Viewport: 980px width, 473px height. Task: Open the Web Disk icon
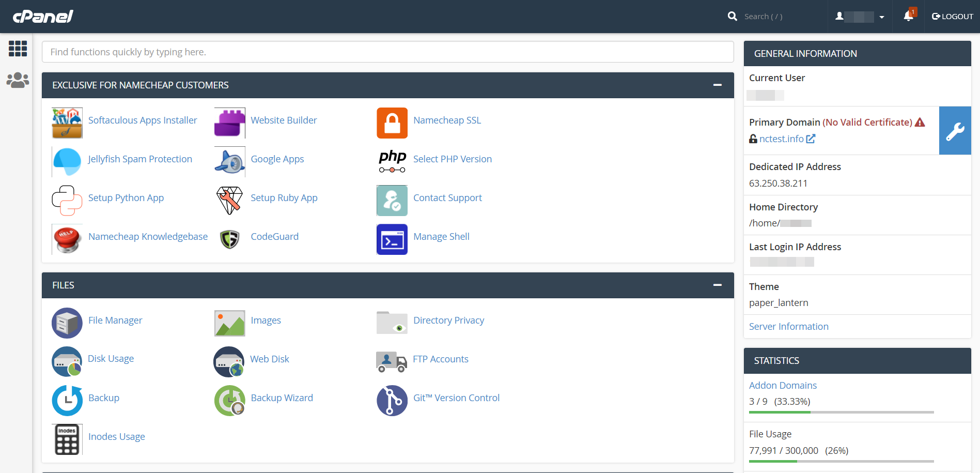coord(229,362)
